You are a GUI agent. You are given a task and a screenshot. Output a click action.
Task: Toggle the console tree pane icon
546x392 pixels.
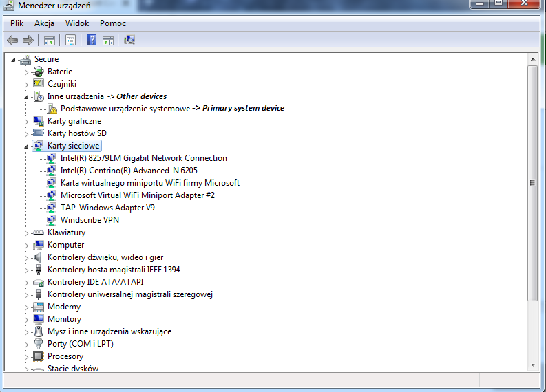[50, 41]
